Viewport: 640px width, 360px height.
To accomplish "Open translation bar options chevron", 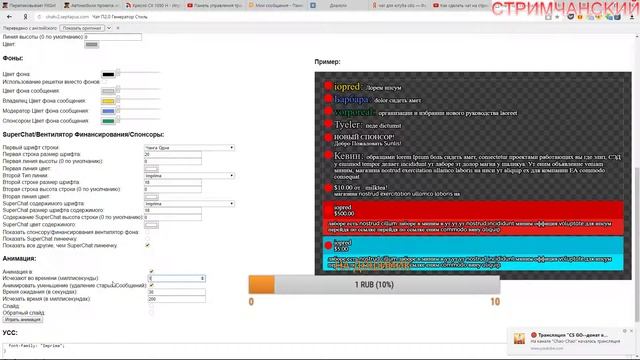I will pyautogui.click(x=109, y=28).
